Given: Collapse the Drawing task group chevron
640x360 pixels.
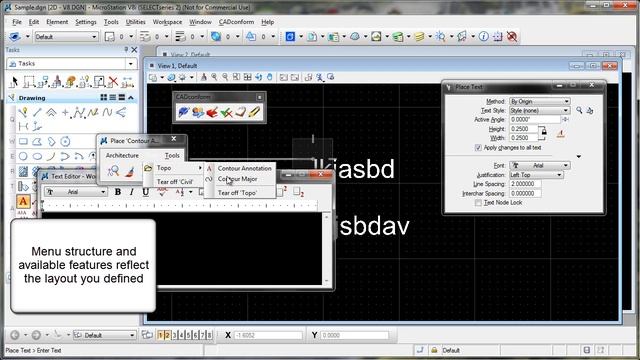Looking at the screenshot, I should tap(131, 98).
